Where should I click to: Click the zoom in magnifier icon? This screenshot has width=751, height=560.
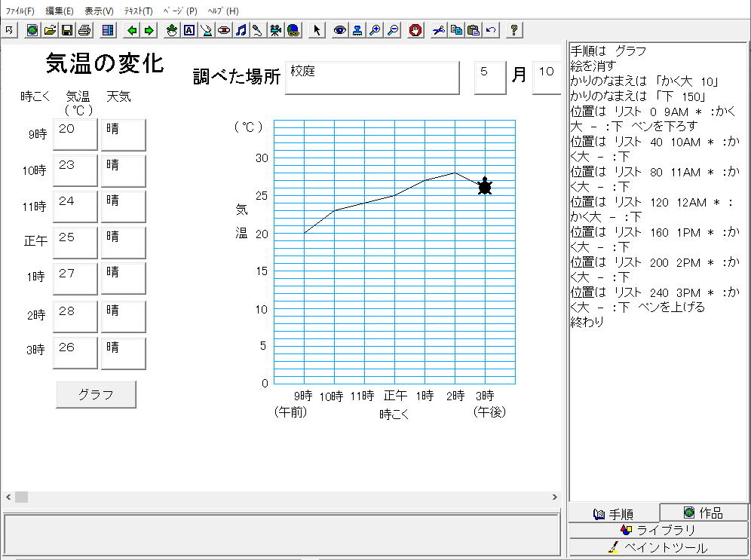click(375, 30)
